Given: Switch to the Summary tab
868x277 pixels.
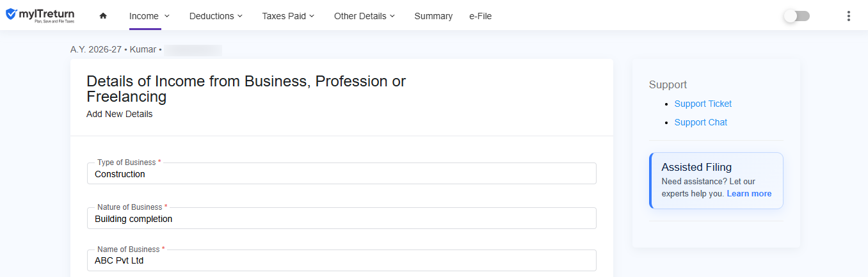Looking at the screenshot, I should click(433, 16).
